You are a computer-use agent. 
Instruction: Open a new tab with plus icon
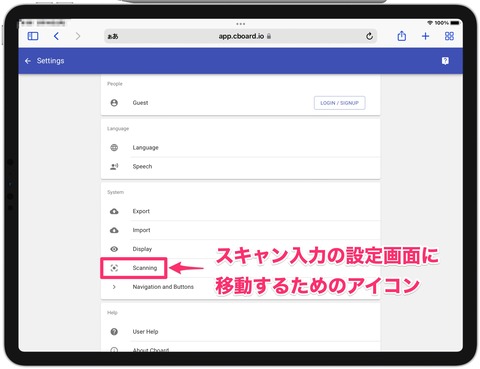425,36
